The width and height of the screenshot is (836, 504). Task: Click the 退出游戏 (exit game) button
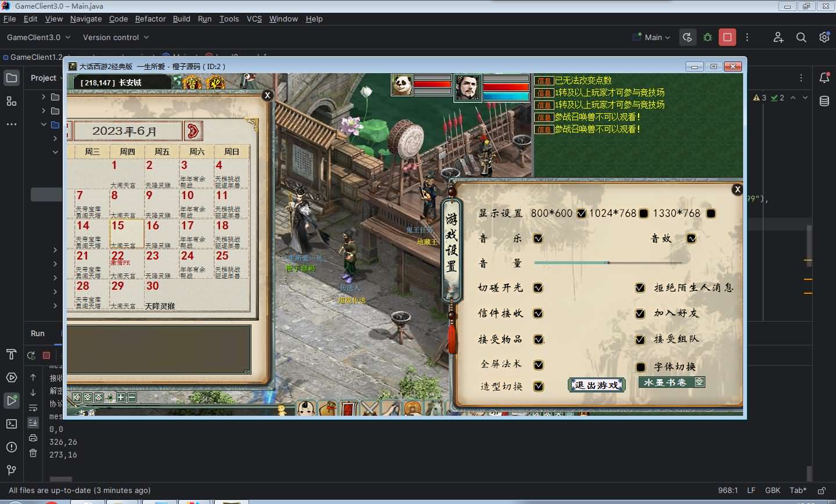(596, 385)
